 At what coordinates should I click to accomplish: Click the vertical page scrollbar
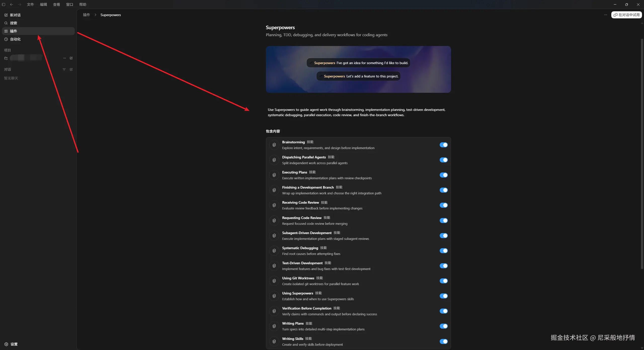(642, 153)
